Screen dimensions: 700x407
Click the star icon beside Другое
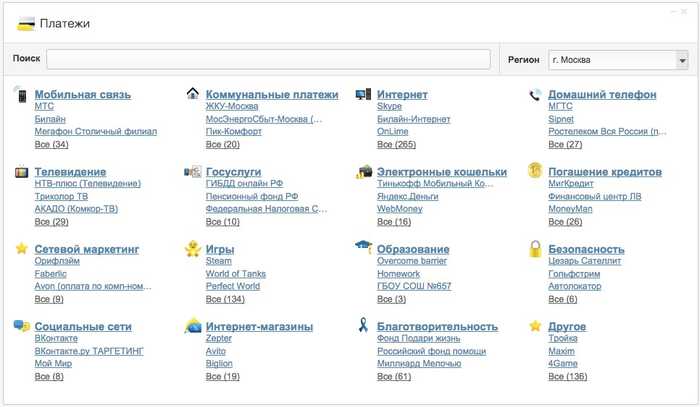pos(535,326)
